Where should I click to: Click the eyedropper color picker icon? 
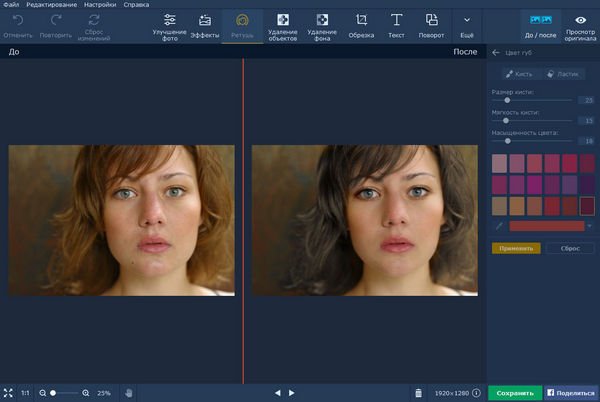tap(499, 226)
